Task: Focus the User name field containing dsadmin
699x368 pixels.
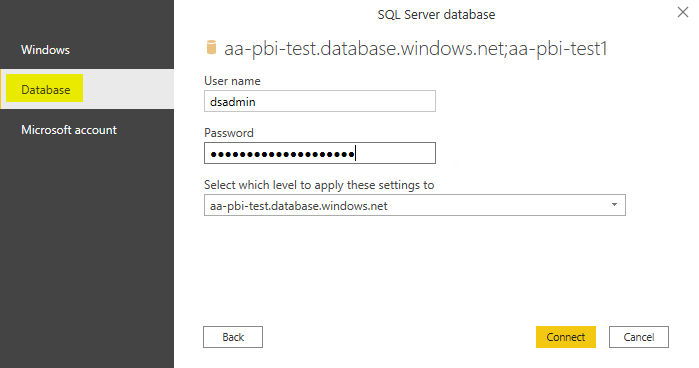Action: [320, 101]
